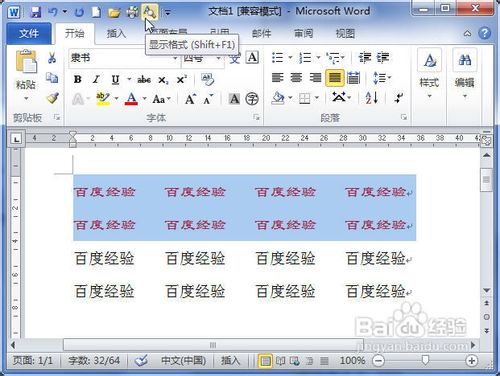The height and width of the screenshot is (376, 500).
Task: Decrease paragraph indent
Action: click(x=365, y=58)
